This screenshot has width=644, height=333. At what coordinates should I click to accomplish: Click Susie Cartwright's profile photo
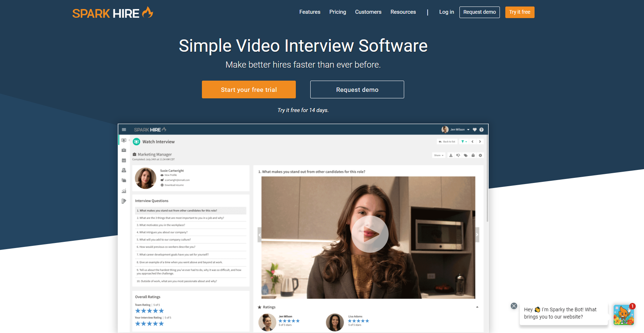(146, 178)
